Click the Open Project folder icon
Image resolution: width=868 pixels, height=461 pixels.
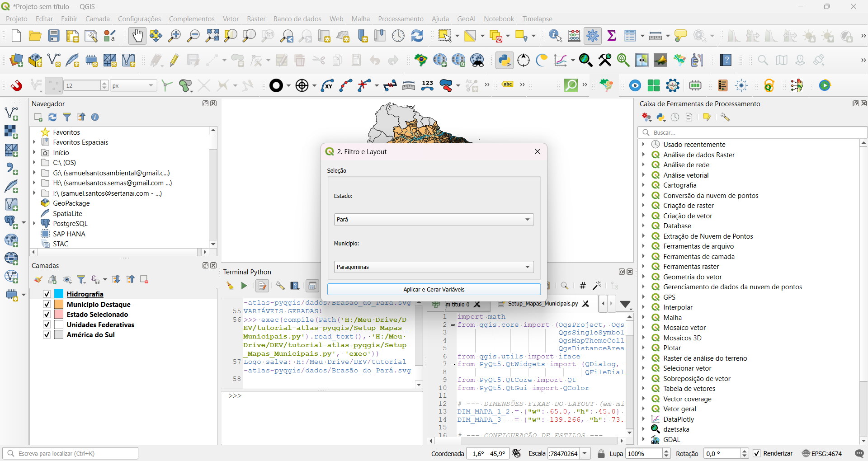(35, 36)
